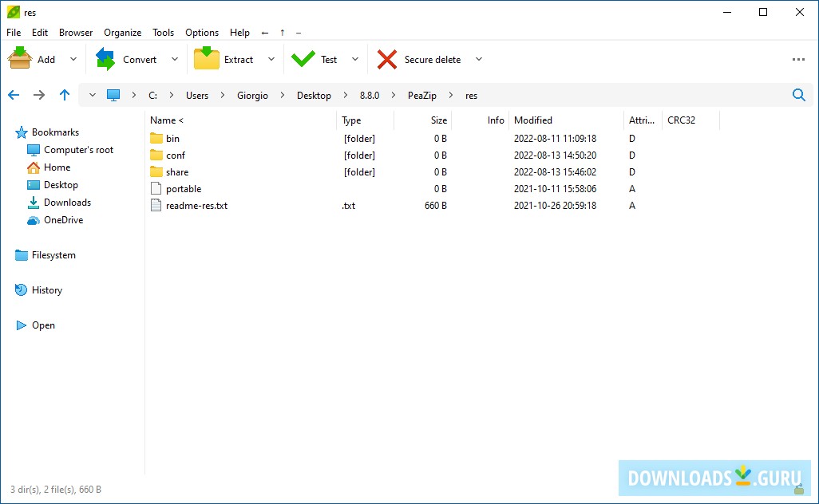819x504 pixels.
Task: Click the menu bar left arrow shortcut
Action: point(265,33)
